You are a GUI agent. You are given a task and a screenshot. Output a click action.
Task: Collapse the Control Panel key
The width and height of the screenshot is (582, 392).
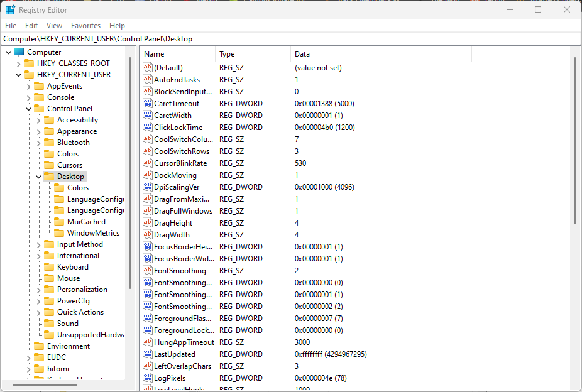click(28, 109)
